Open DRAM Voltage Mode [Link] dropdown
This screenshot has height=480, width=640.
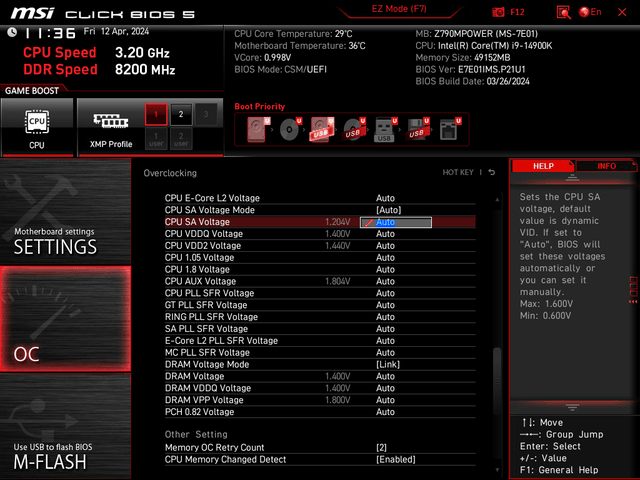pyautogui.click(x=388, y=364)
